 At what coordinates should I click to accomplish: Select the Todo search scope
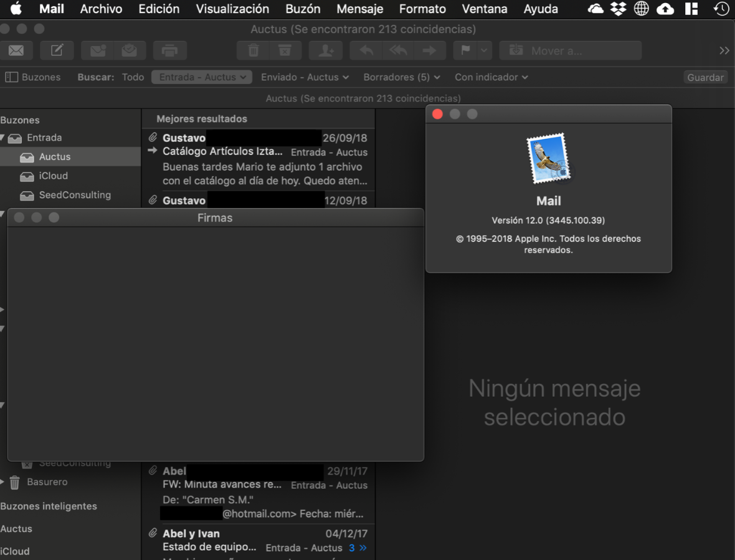point(133,77)
